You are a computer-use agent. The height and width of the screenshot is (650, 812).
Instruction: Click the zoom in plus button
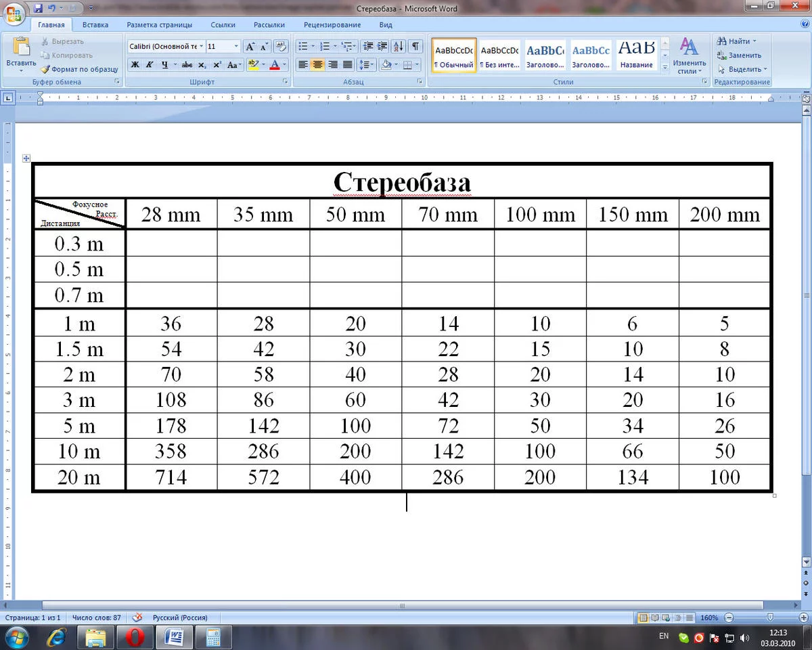point(805,617)
